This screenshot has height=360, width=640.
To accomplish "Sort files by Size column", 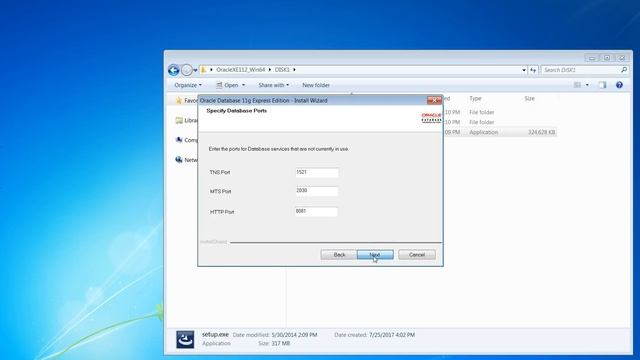I will click(529, 98).
